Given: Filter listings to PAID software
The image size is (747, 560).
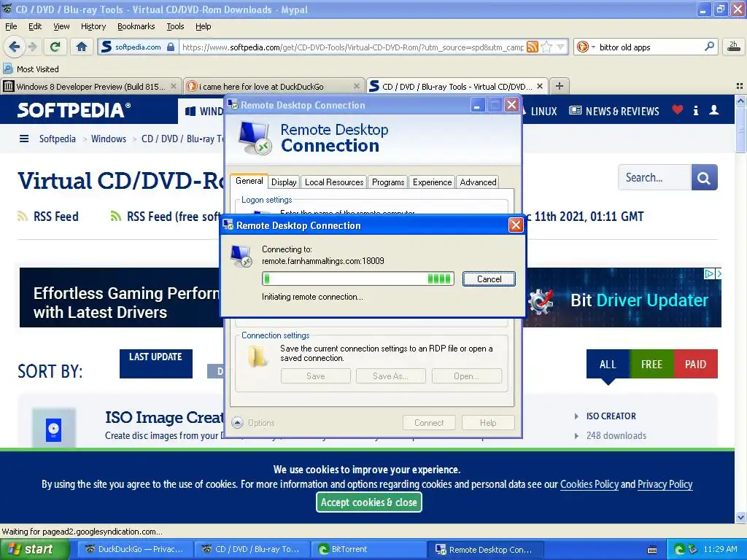Looking at the screenshot, I should pos(695,365).
